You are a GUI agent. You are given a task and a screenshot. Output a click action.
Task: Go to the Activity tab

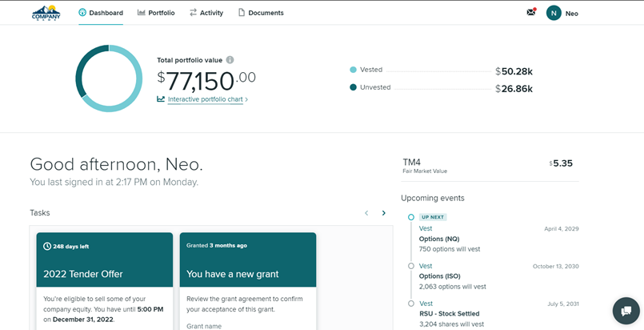tap(206, 13)
